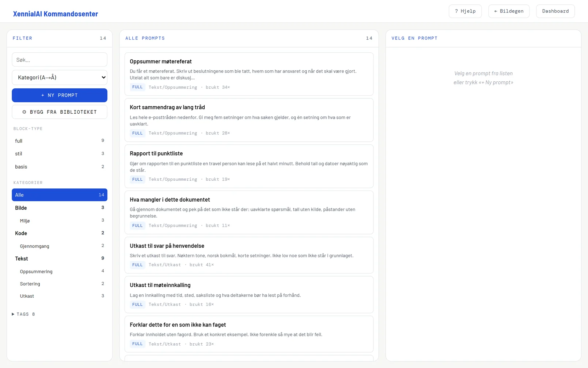
Task: Select the Oppsummering subcategory
Action: tap(60, 272)
